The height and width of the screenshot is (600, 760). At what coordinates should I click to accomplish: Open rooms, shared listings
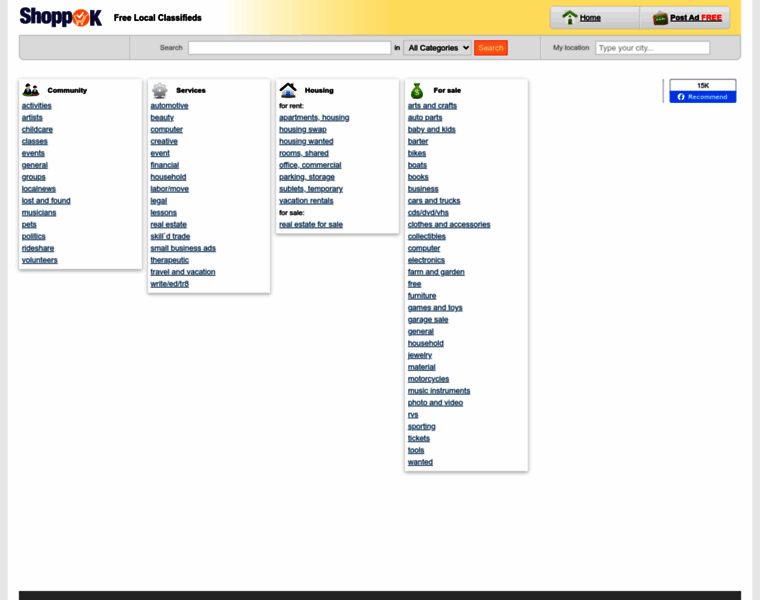pyautogui.click(x=303, y=153)
